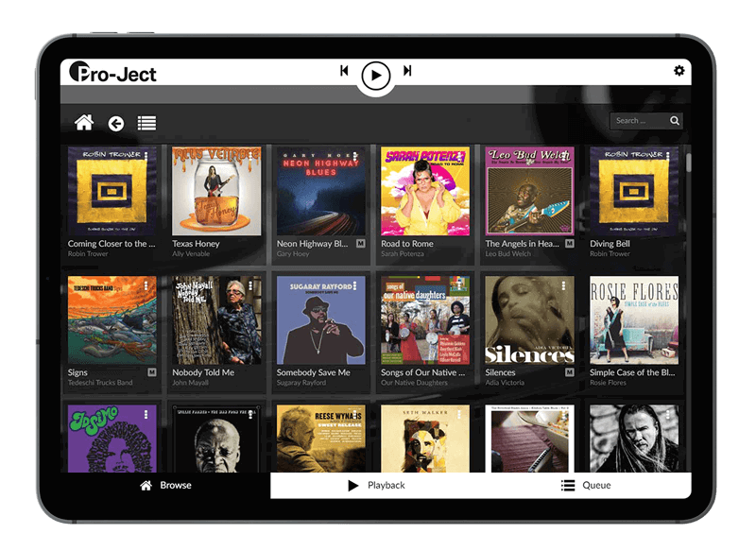Open settings via the gear icon

coord(679,71)
